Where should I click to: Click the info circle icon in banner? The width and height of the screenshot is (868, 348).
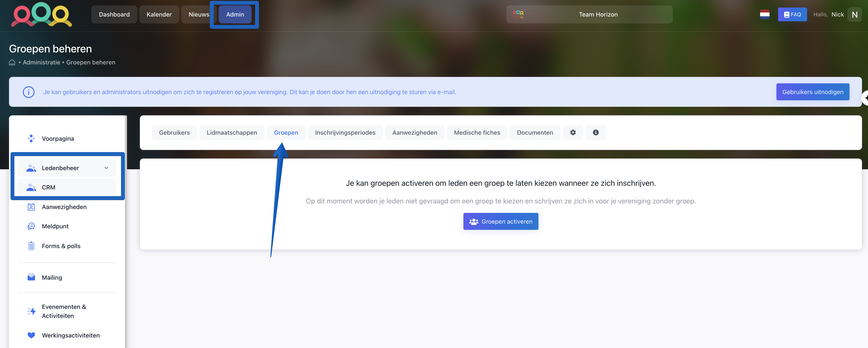[x=29, y=92]
